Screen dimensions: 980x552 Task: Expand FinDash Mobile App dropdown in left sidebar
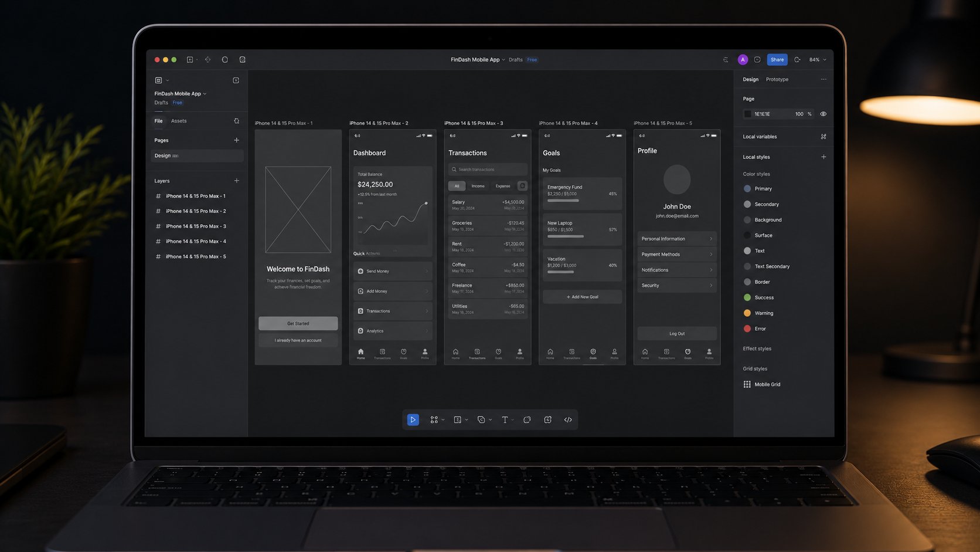click(205, 94)
